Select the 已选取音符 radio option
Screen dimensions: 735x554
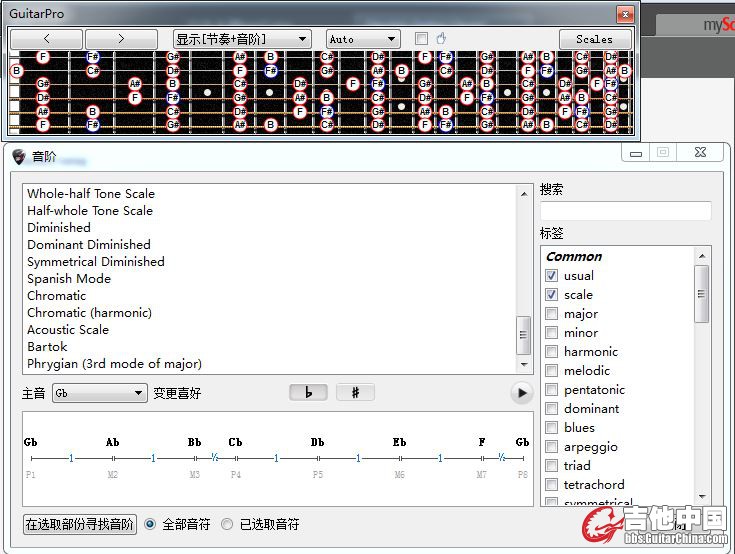(227, 524)
